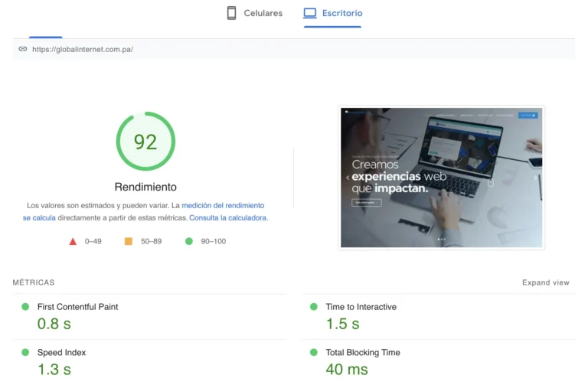Click the 0–49 range label
Viewport: 588px width, 385px height.
93,241
